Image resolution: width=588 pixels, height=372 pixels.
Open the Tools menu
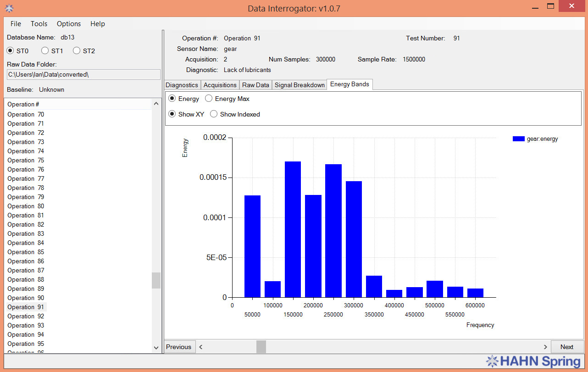(39, 23)
